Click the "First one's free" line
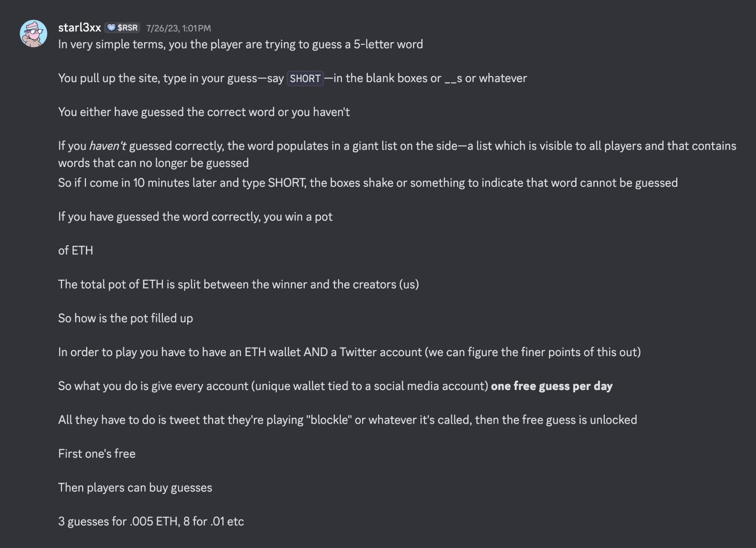Image resolution: width=756 pixels, height=548 pixels. [x=97, y=454]
